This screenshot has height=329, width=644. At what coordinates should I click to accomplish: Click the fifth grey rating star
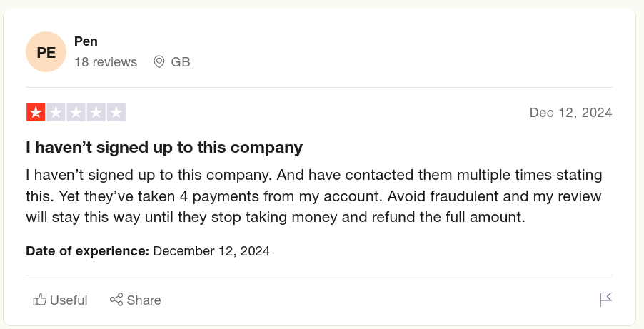pos(116,112)
